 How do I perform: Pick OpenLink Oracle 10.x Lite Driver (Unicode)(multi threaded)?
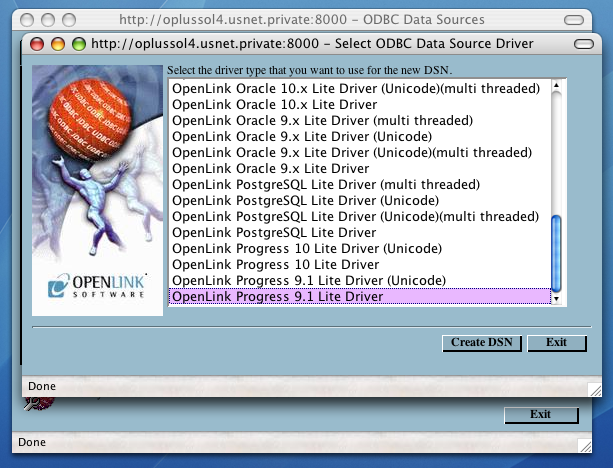tap(355, 88)
